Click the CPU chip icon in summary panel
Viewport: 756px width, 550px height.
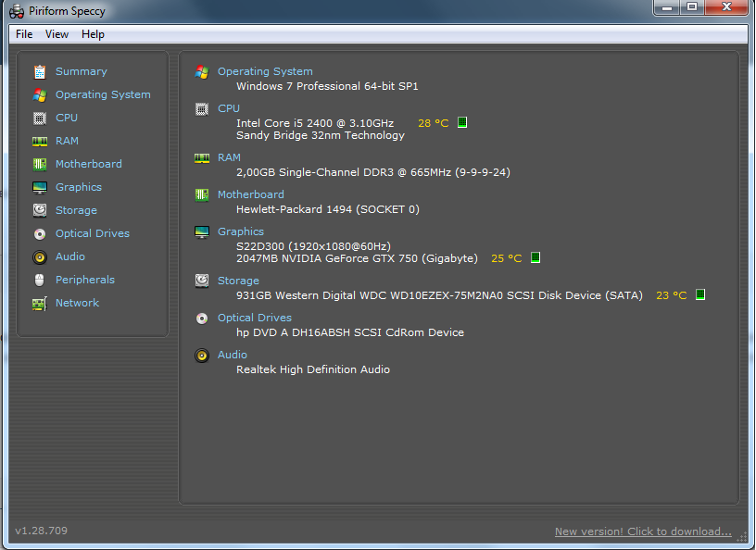pyautogui.click(x=202, y=109)
